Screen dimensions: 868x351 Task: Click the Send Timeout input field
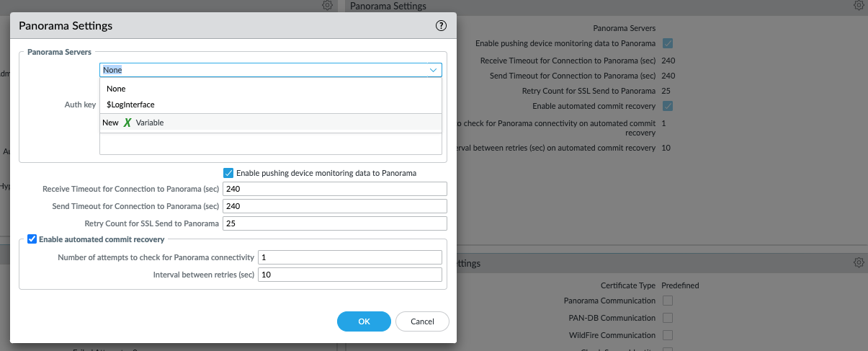335,206
